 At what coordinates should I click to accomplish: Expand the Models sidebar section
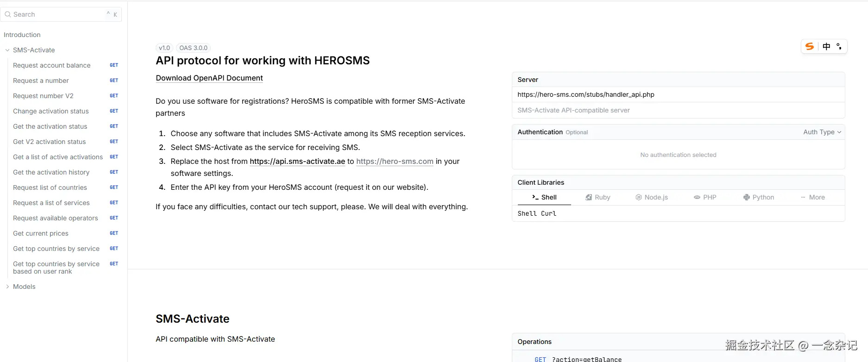tap(7, 287)
